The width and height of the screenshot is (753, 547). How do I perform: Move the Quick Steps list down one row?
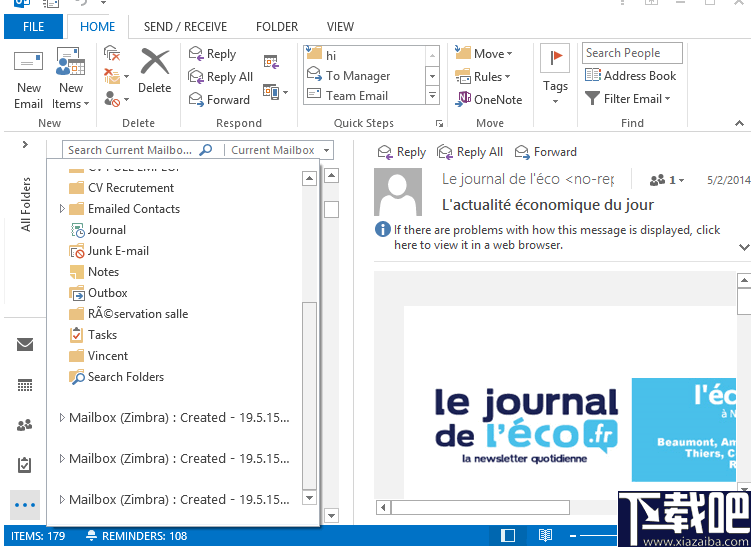pos(432,76)
